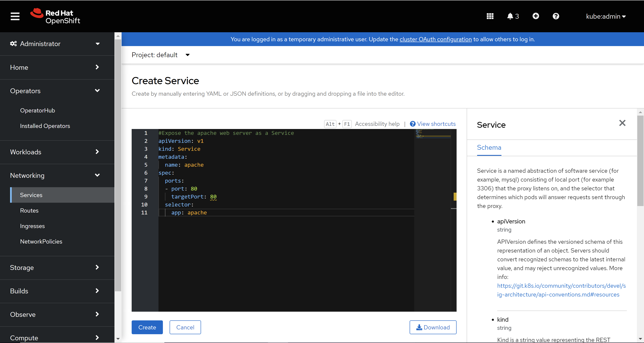
Task: Open the help question mark menu
Action: [556, 16]
